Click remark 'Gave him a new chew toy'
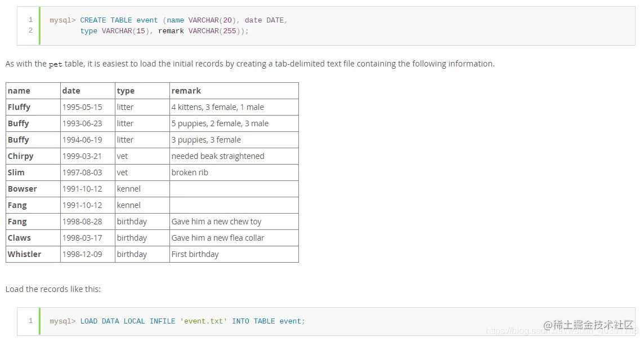Image resolution: width=644 pixels, height=341 pixels. 216,222
